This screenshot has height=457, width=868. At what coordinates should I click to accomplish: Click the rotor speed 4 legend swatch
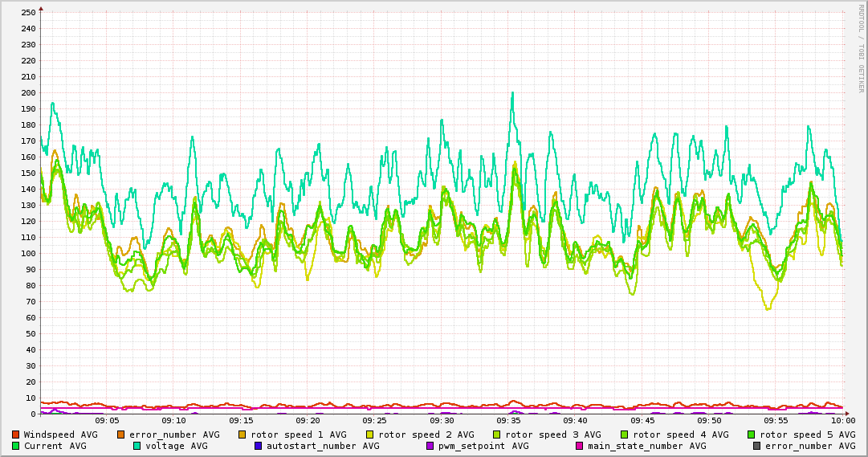click(x=625, y=435)
